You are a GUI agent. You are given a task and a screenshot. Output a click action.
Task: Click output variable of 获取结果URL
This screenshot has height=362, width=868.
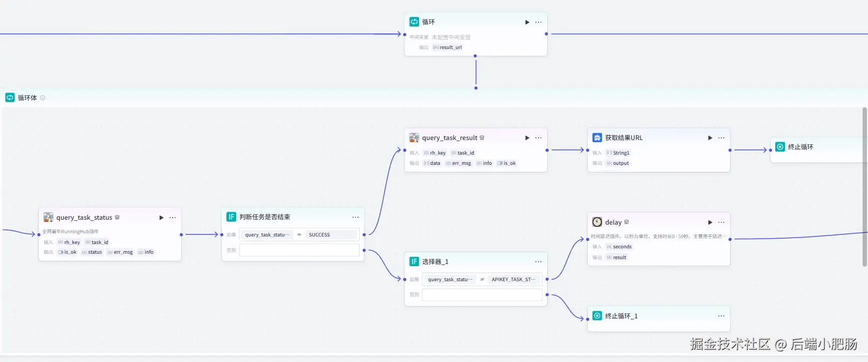click(x=617, y=163)
